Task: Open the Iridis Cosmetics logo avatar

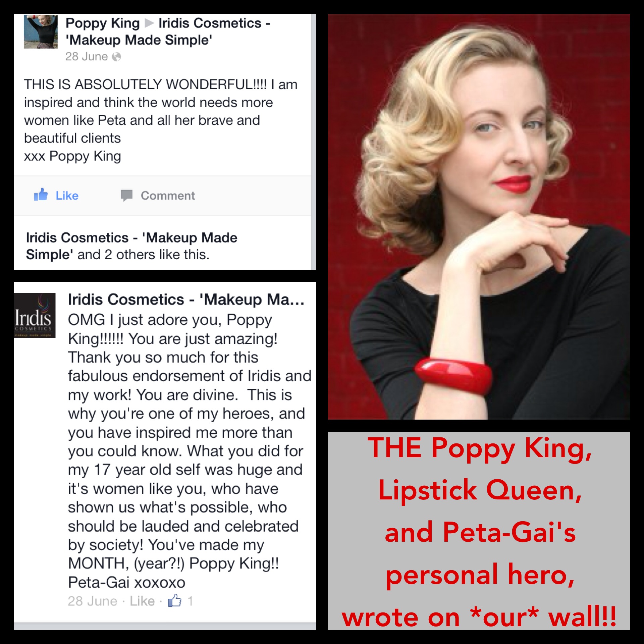Action: click(35, 315)
